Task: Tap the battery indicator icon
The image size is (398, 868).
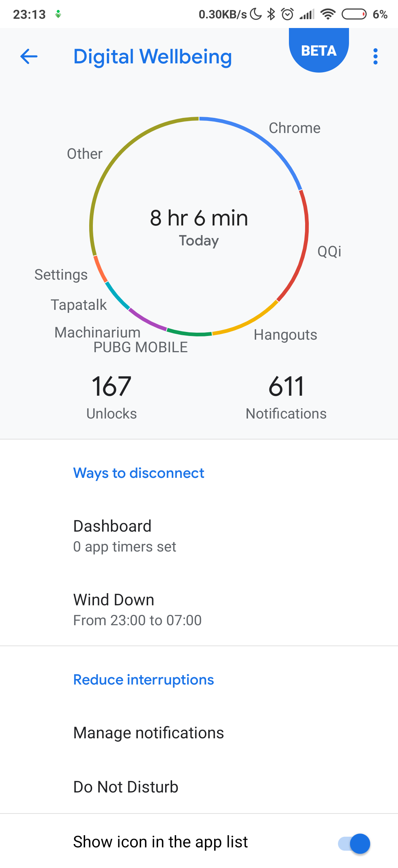Action: tap(354, 14)
